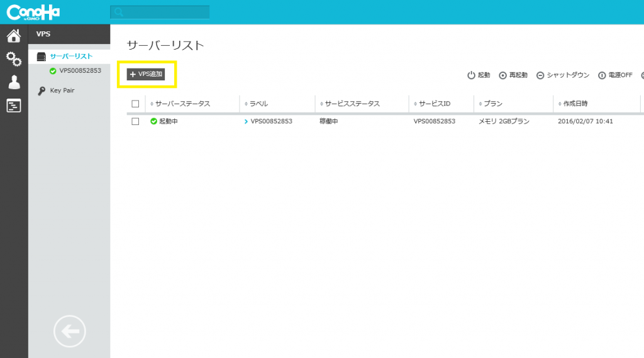
Task: Click the 電源OFF action
Action: coord(615,75)
